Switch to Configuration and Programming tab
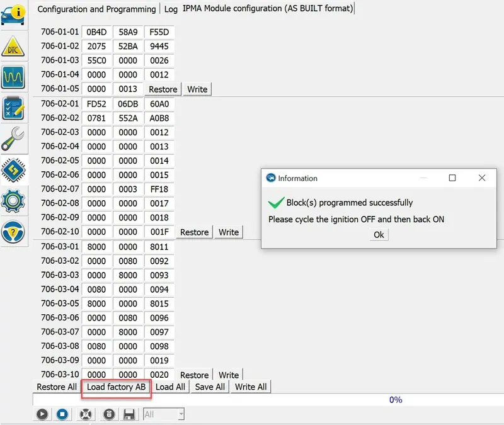504x425 pixels. 96,9
